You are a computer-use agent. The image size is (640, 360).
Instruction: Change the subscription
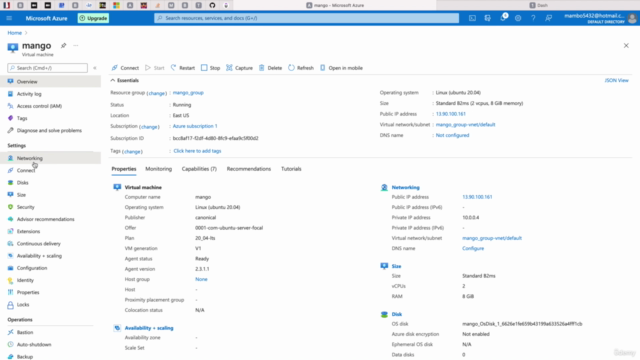[x=149, y=127]
